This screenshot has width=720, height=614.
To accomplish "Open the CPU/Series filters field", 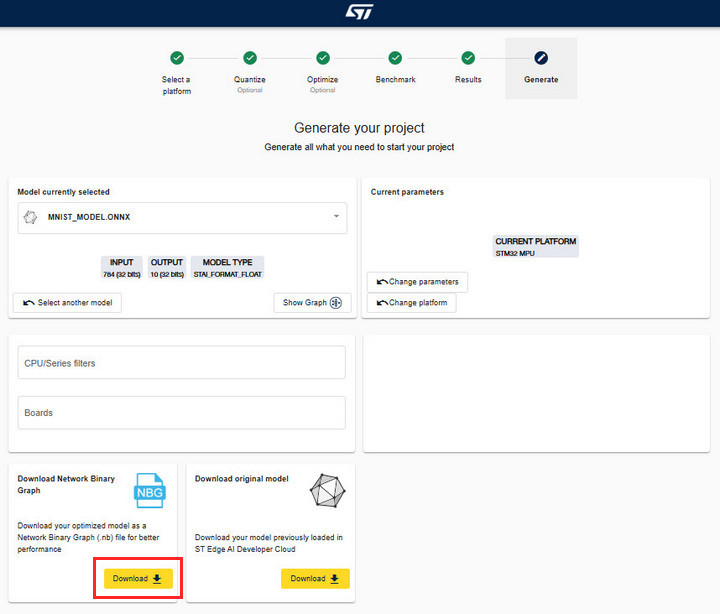I will coord(181,363).
